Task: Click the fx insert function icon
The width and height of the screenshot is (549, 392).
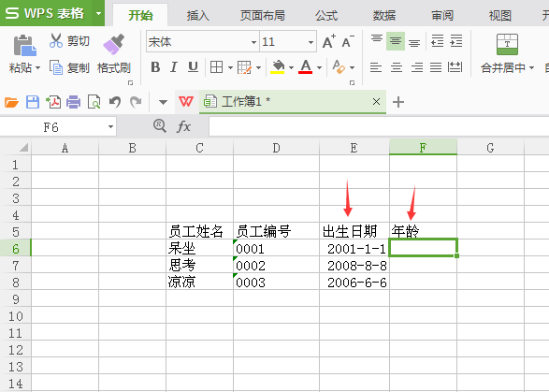Action: [x=184, y=126]
